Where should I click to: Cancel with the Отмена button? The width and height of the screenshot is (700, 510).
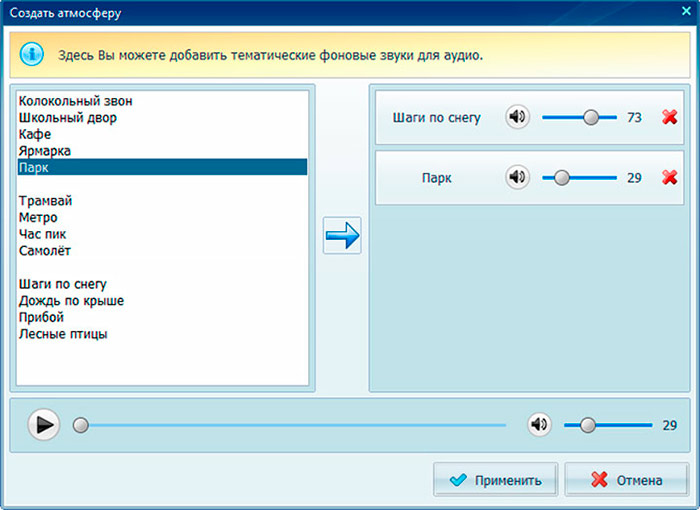click(627, 480)
